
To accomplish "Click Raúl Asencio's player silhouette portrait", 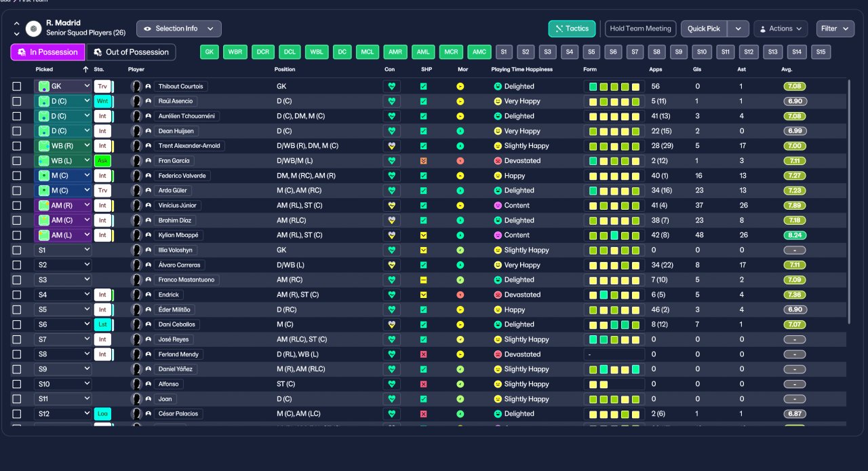I will tap(136, 101).
